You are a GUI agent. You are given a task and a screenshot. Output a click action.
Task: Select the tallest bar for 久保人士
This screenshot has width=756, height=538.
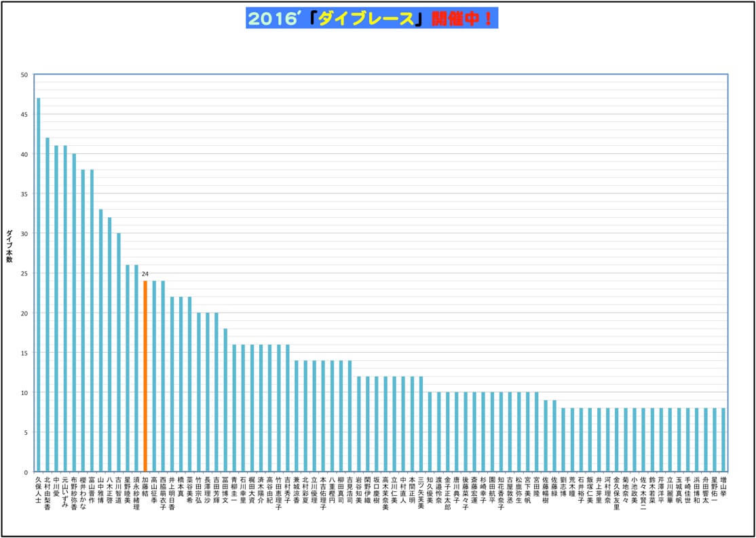(x=39, y=285)
